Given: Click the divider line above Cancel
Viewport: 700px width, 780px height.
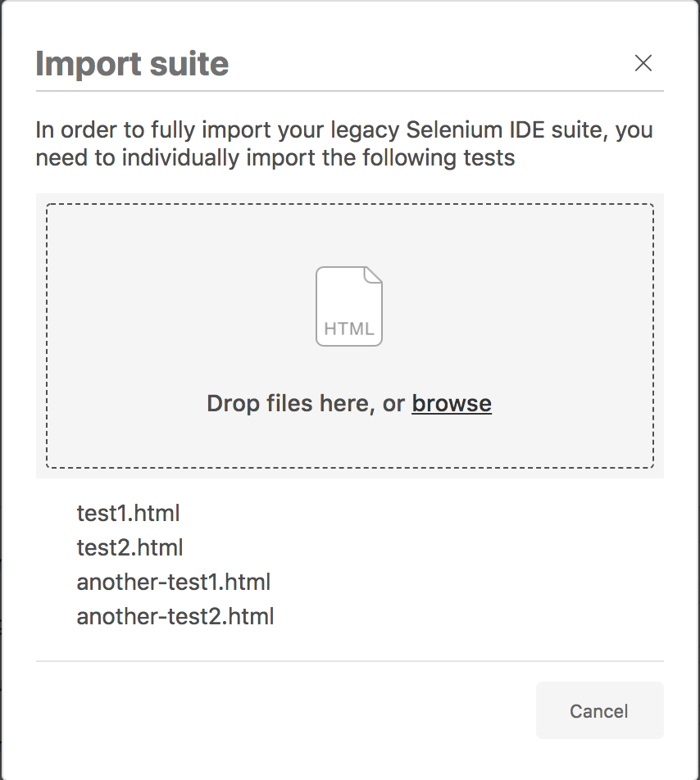Looking at the screenshot, I should 349,657.
